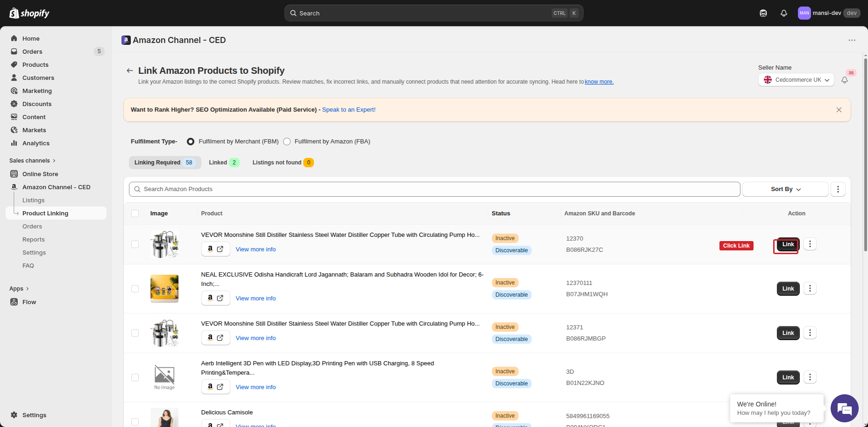
Task: Open Amazon listing for B086RJMBGP product
Action: (215, 338)
